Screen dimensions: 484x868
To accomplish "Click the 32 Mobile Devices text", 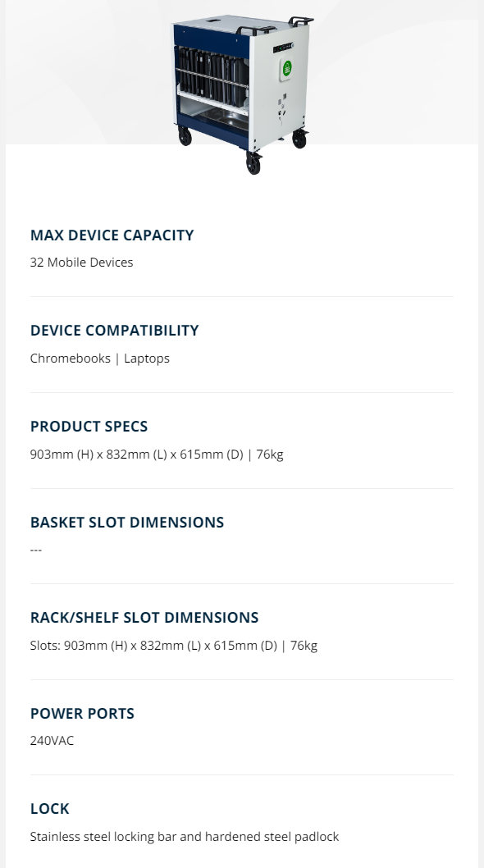I will pyautogui.click(x=81, y=262).
